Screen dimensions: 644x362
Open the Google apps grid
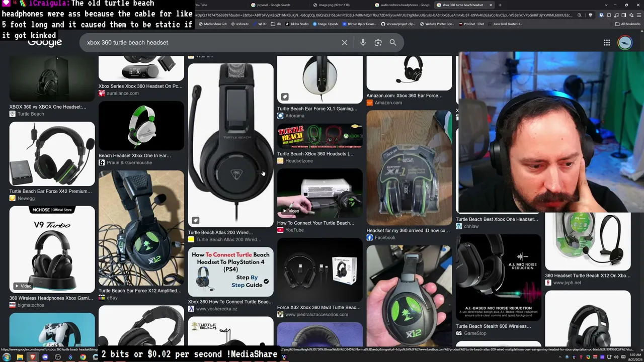(607, 43)
